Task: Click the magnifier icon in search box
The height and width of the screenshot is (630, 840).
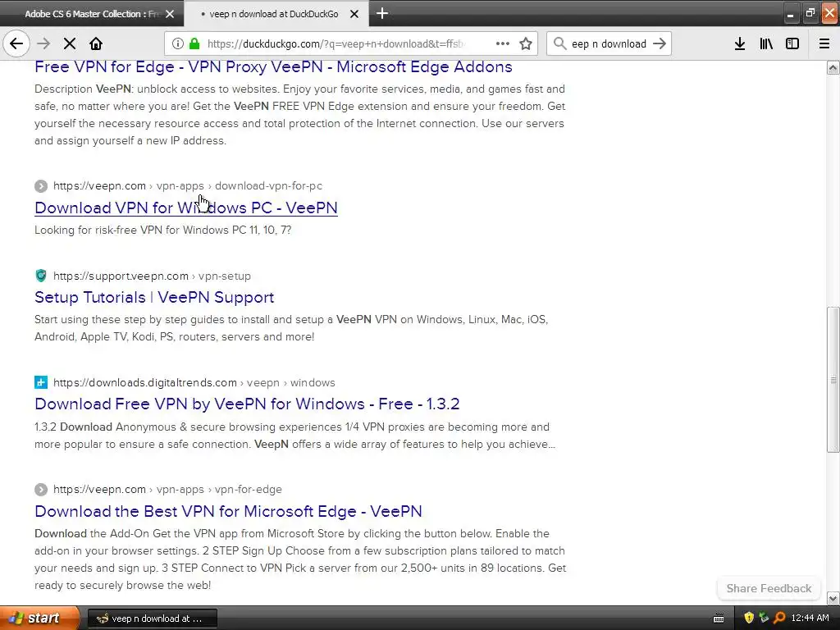Action: pyautogui.click(x=559, y=43)
